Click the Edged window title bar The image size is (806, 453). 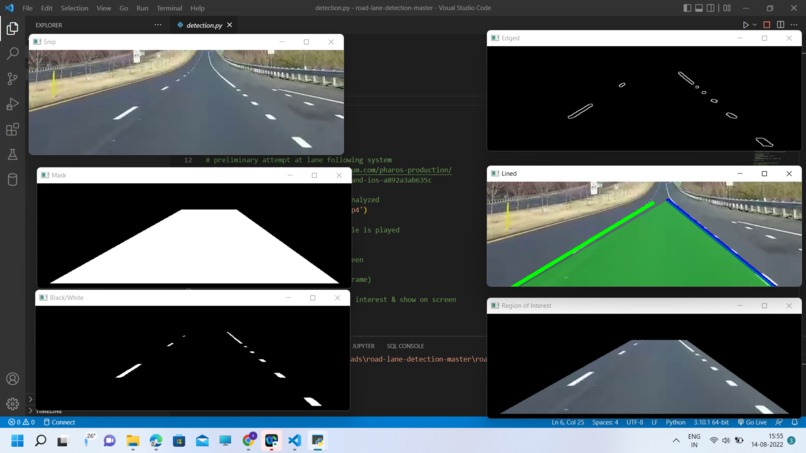coord(644,38)
